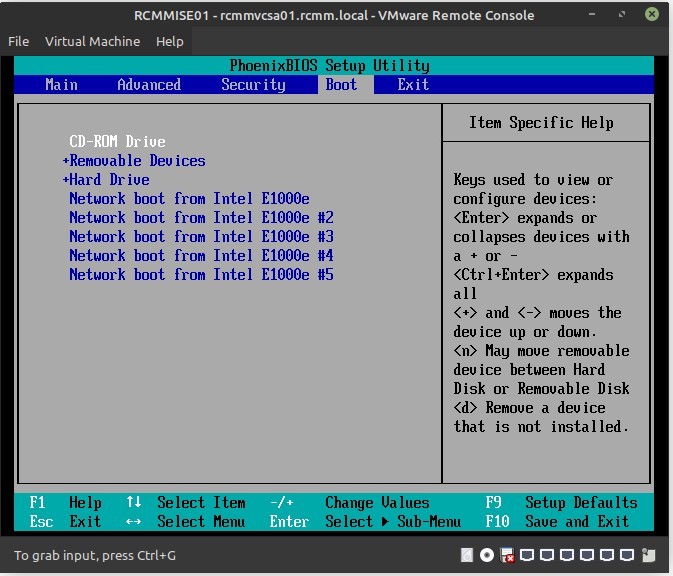Select Network boot from Intel E1000e #5
Viewport: 673px width, 576px height.
coord(201,274)
